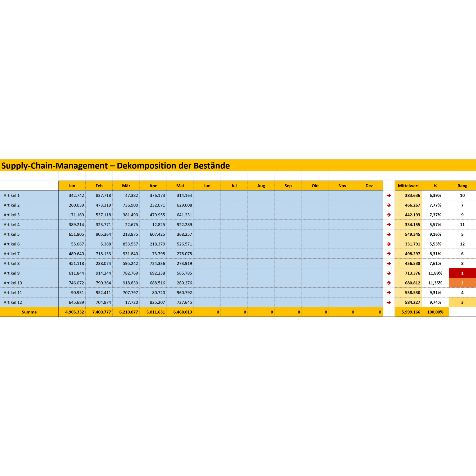Screen dimensions: 476x476
Task: Select the empty Jun cell for Artikel 1
Action: [x=207, y=195]
